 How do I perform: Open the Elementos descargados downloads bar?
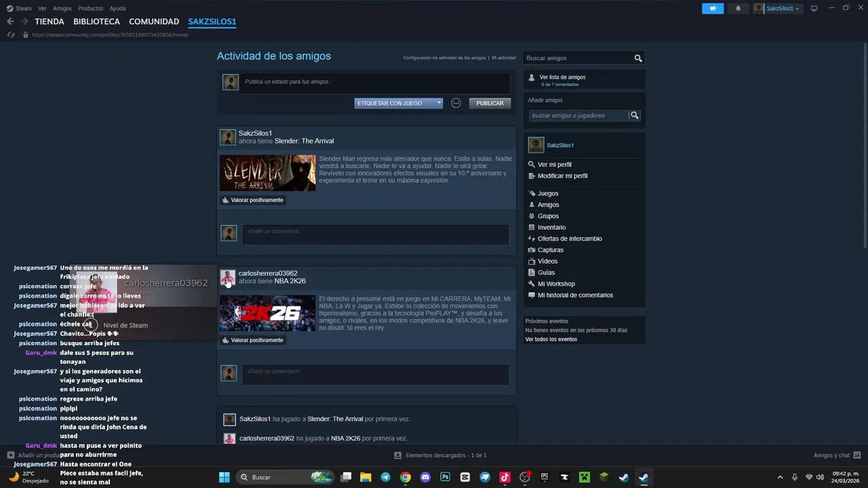(x=441, y=455)
